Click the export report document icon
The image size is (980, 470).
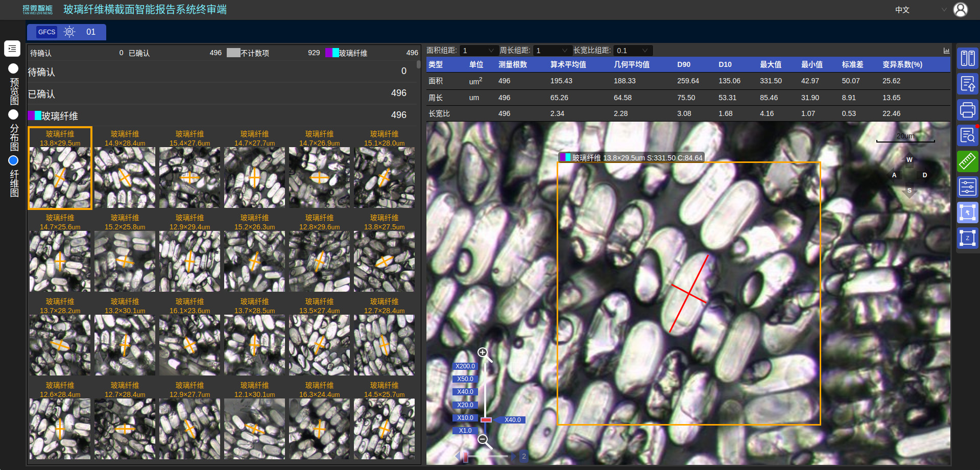tap(967, 84)
